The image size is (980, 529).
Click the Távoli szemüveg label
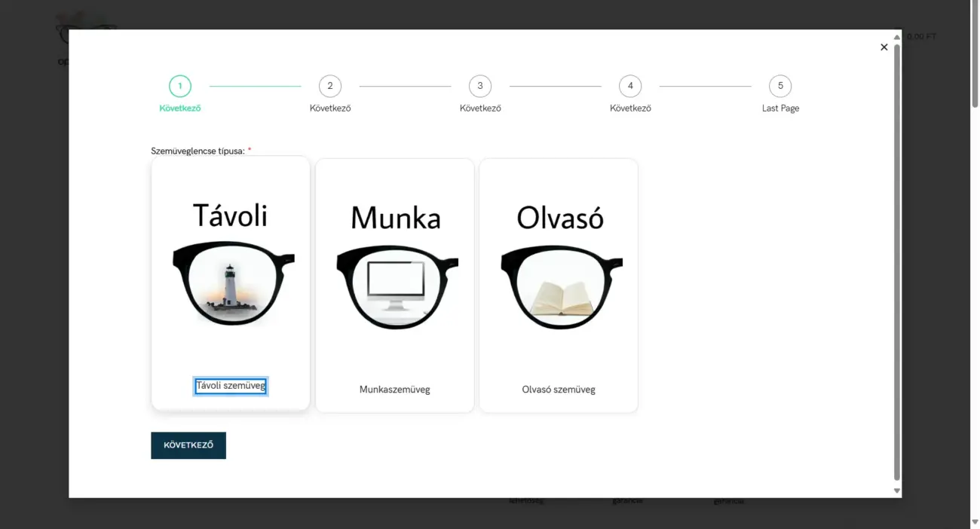pyautogui.click(x=231, y=387)
